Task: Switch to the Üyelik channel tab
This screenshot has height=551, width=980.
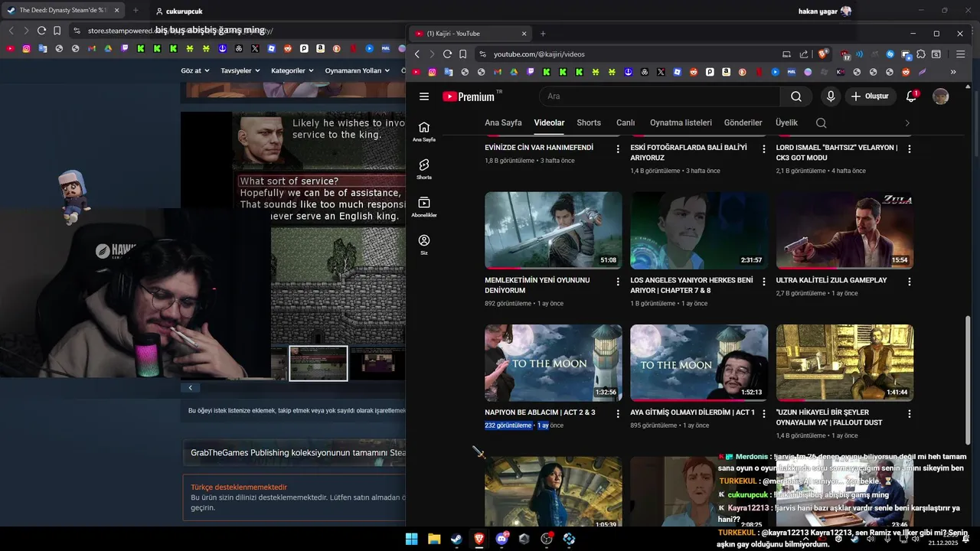Action: [786, 122]
